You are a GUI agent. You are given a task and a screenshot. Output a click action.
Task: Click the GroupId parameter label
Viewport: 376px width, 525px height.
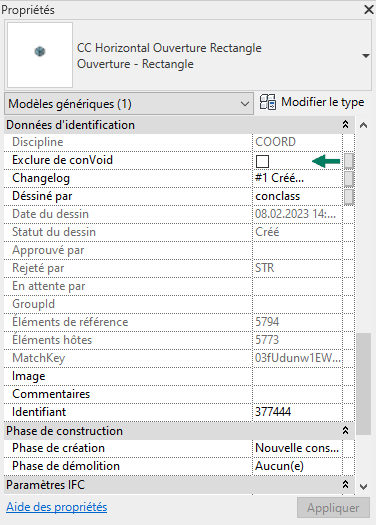[33, 304]
